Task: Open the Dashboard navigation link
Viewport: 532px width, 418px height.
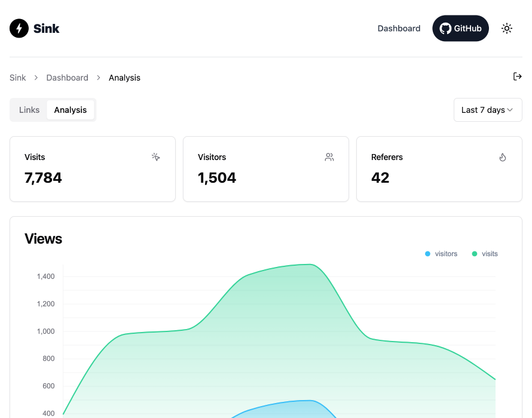Action: coord(399,28)
